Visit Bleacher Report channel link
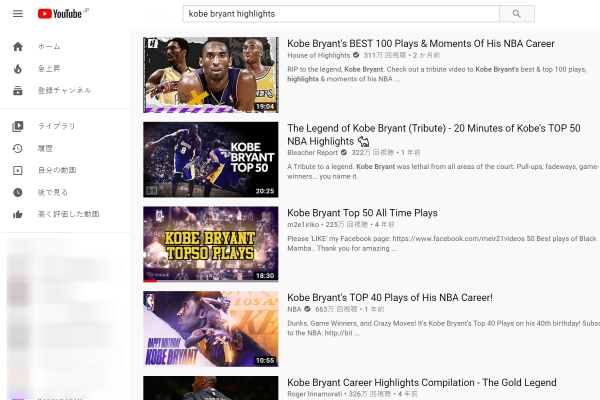 click(x=312, y=152)
